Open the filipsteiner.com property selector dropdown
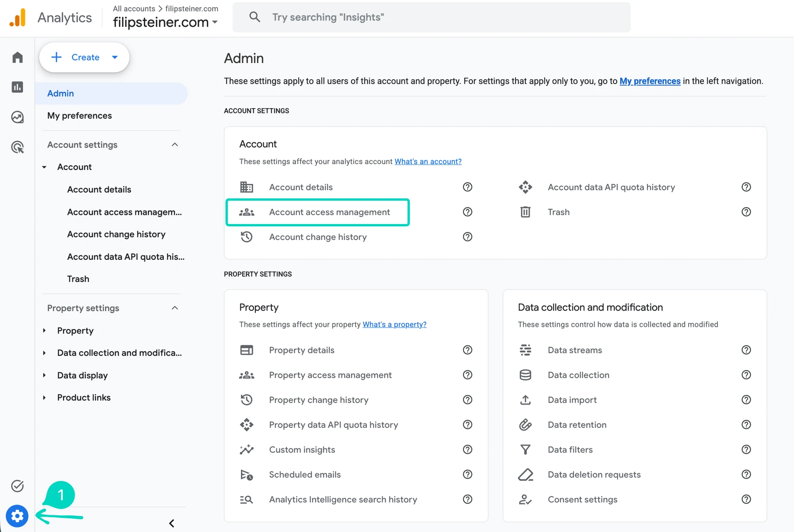This screenshot has width=794, height=532. click(x=165, y=22)
